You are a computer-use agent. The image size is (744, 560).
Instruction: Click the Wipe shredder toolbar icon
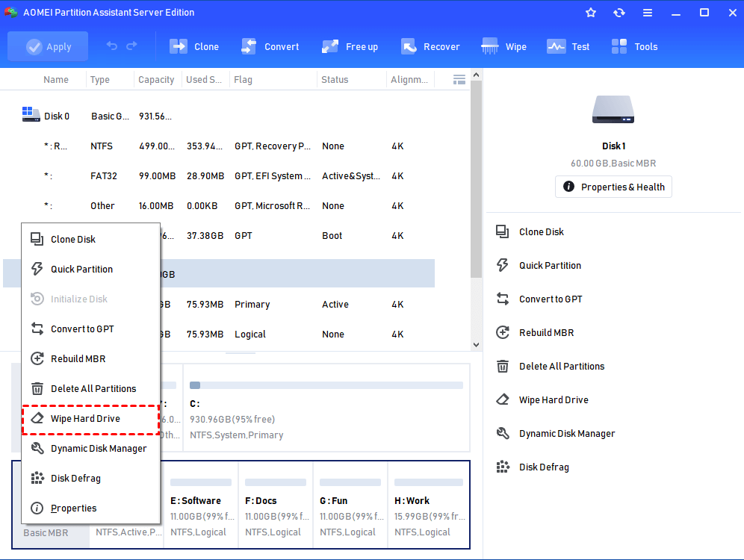(x=490, y=46)
